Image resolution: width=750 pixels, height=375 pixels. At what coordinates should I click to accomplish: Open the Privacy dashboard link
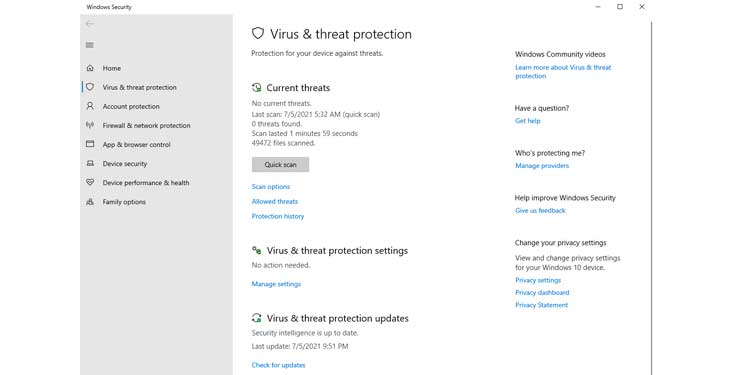pos(542,292)
